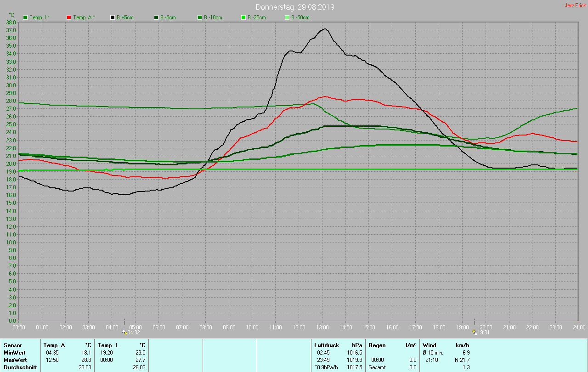Click the "Temp. A." column header in table

click(x=55, y=345)
